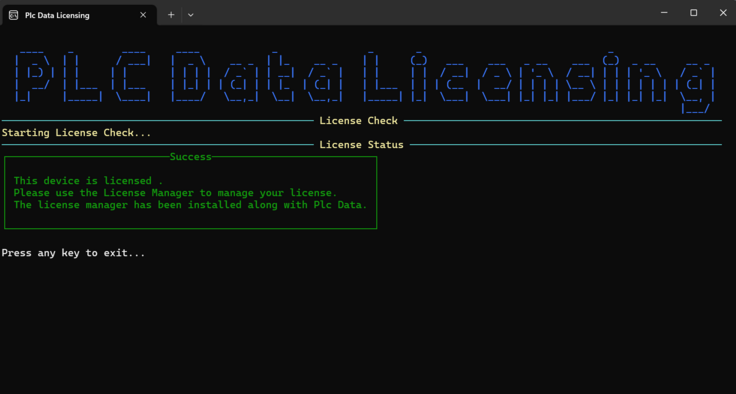Click 'This device is licensed .' line
The height and width of the screenshot is (394, 736).
click(88, 181)
